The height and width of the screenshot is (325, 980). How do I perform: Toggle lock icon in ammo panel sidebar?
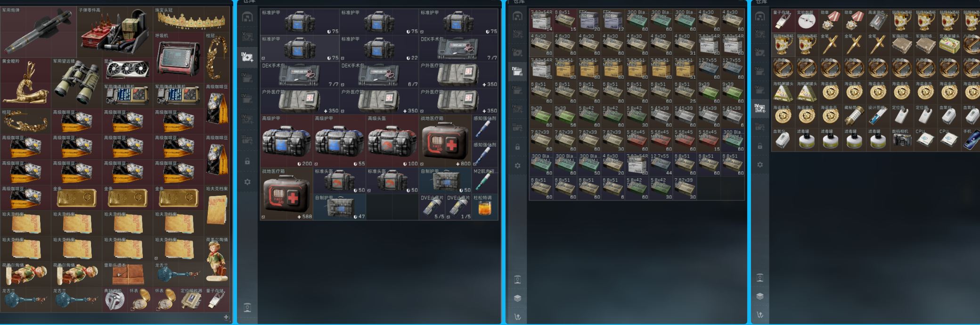[517, 147]
